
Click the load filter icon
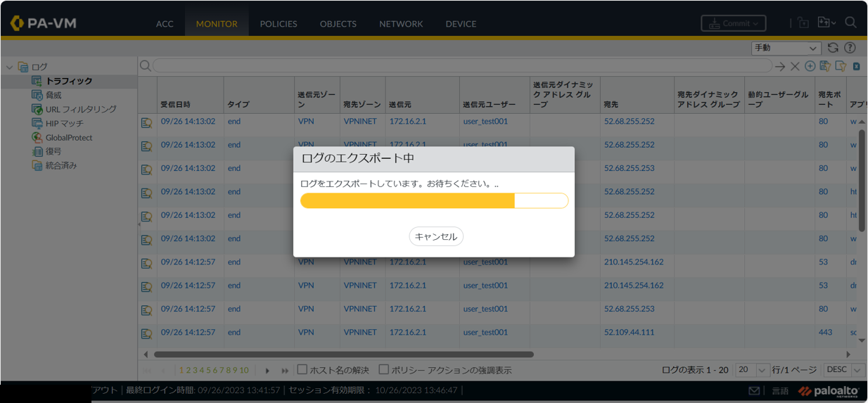(x=841, y=66)
